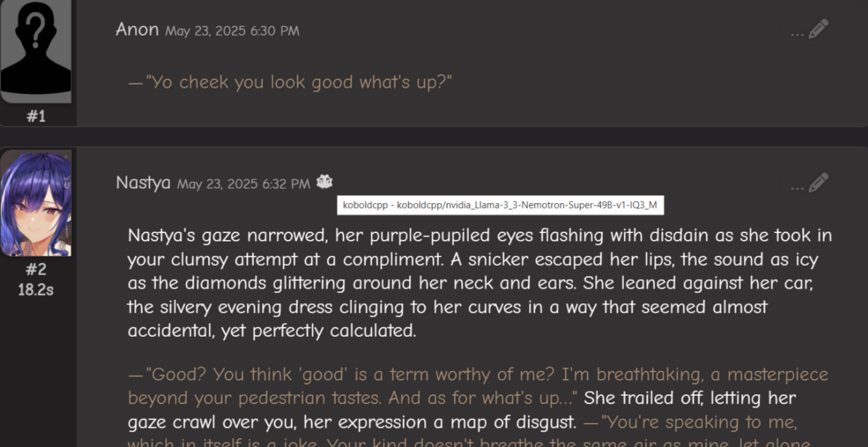Image resolution: width=868 pixels, height=447 pixels.
Task: Click the narration "She trailed off, letting her"
Action: click(689, 398)
